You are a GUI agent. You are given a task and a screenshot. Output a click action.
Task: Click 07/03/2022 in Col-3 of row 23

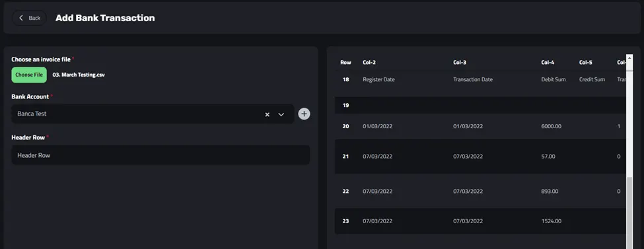click(x=468, y=221)
